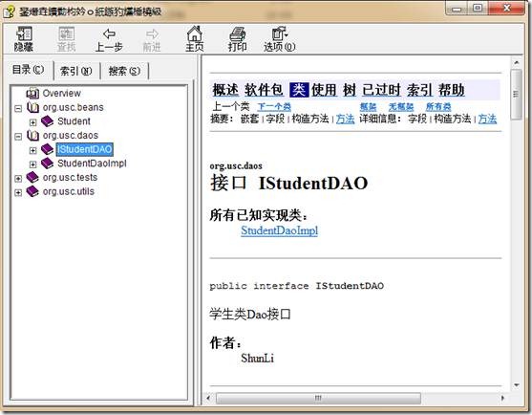Image resolution: width=532 pixels, height=415 pixels.
Task: Click the 查找 (Locate) toolbar icon
Action: tap(67, 34)
